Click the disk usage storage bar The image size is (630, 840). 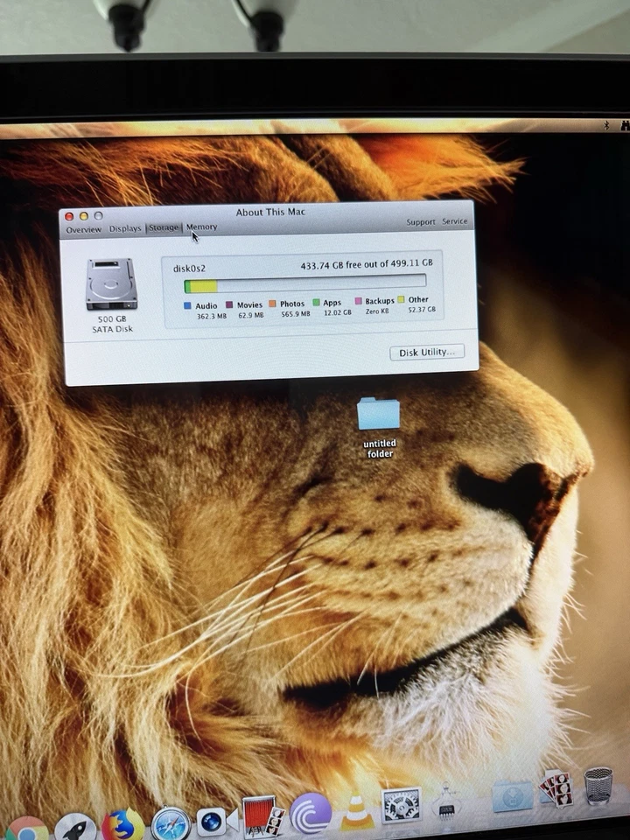point(304,283)
